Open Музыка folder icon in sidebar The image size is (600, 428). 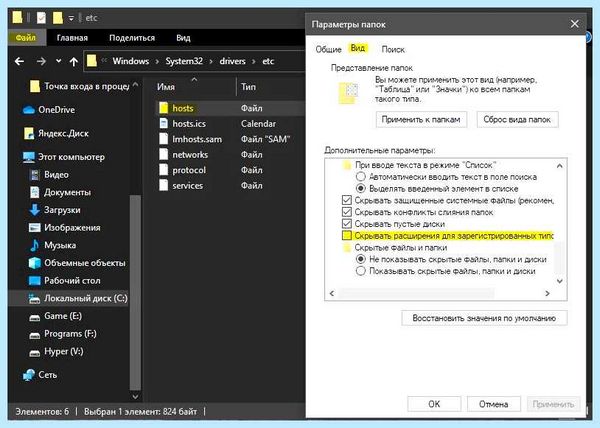(35, 245)
